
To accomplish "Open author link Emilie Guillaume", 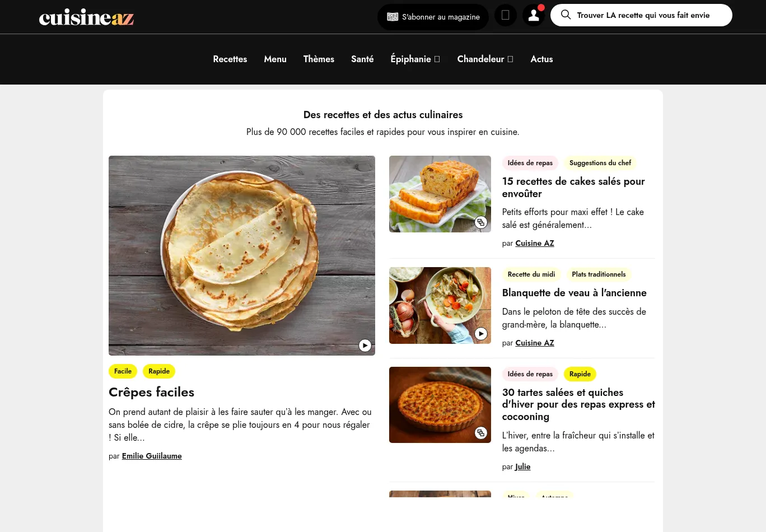I will pos(152,456).
